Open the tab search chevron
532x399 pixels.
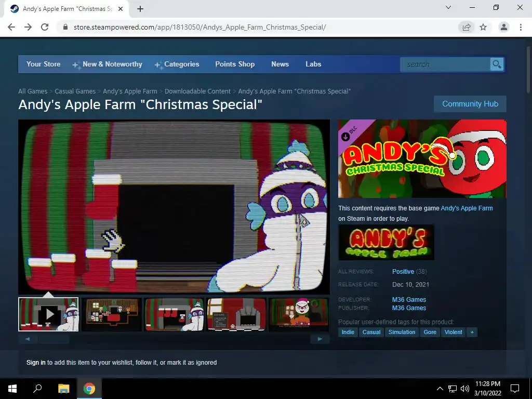[x=448, y=7]
